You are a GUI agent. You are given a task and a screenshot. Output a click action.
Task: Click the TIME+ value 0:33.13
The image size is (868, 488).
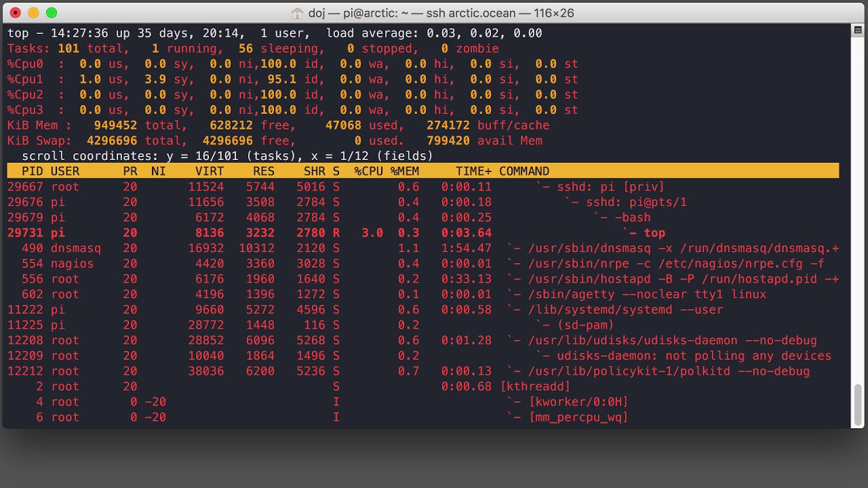(467, 279)
